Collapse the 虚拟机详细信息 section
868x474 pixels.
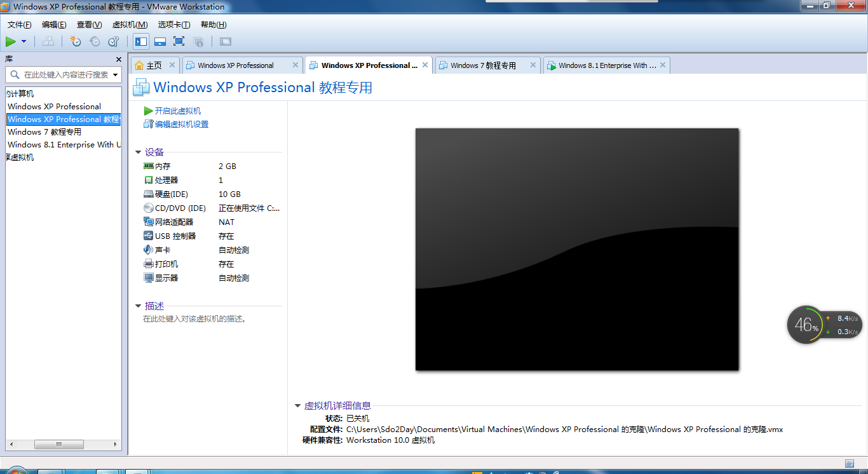pyautogui.click(x=297, y=406)
